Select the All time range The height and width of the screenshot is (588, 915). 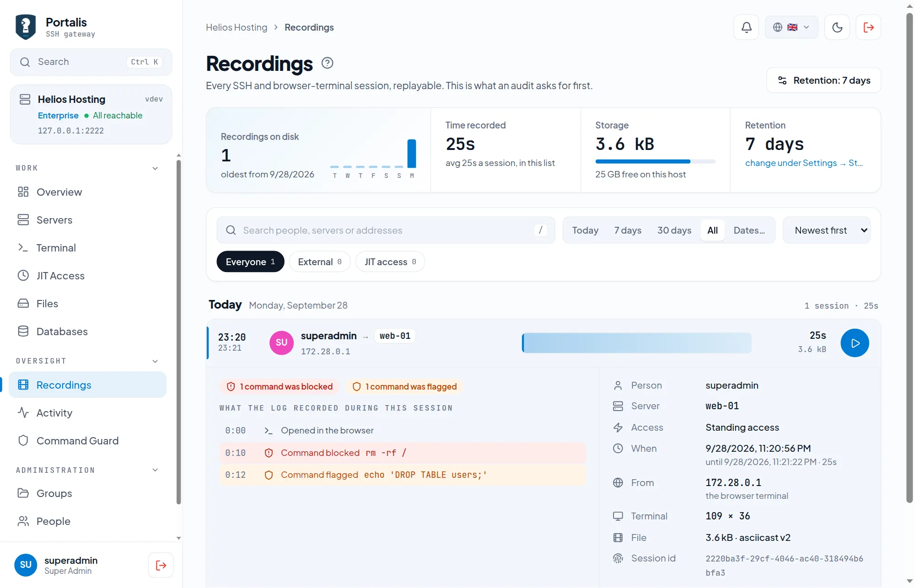(x=712, y=230)
